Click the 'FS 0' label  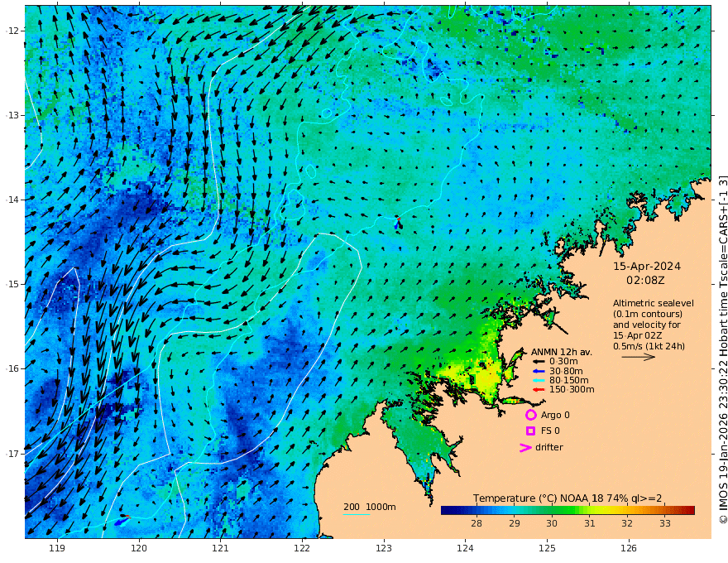tap(550, 431)
